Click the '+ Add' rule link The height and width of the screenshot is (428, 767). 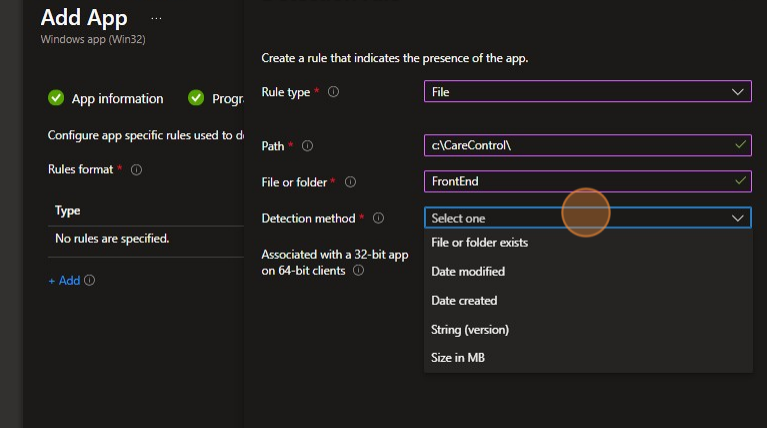pos(64,281)
